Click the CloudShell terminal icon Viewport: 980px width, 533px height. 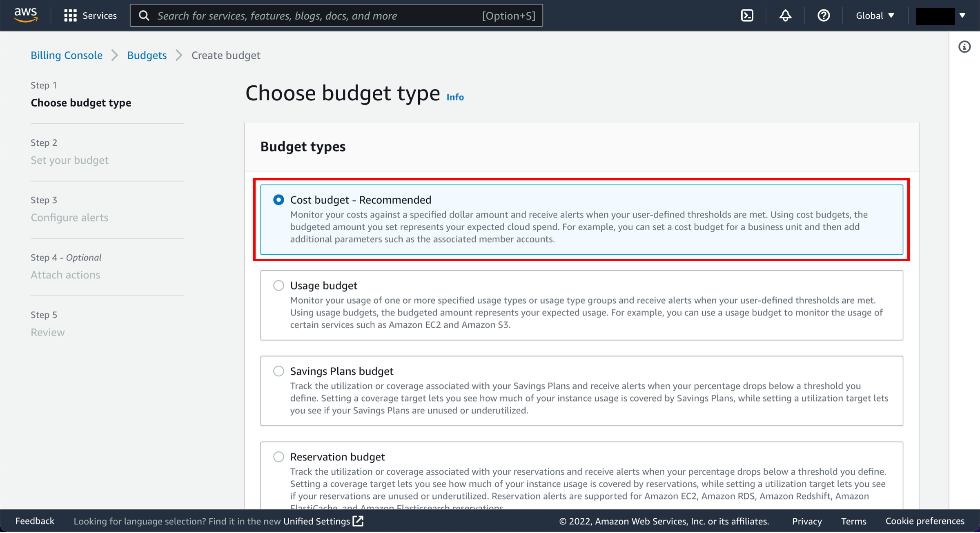tap(748, 16)
